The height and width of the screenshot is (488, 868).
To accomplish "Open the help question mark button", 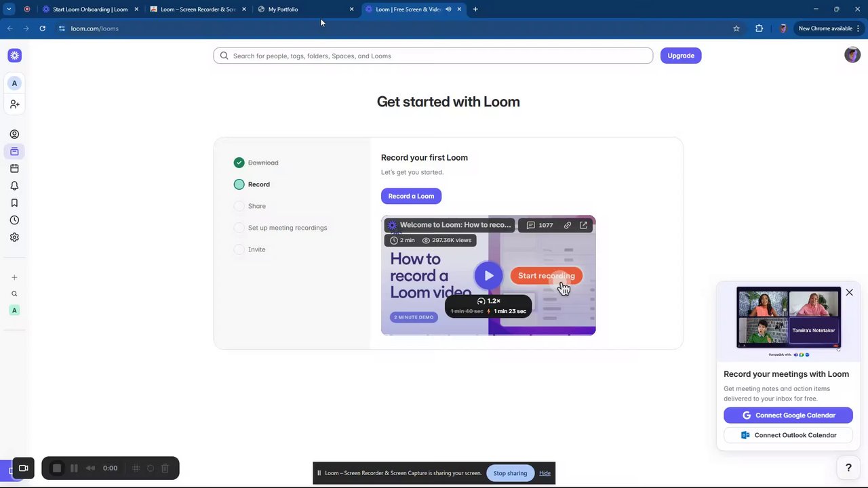I will (x=848, y=468).
